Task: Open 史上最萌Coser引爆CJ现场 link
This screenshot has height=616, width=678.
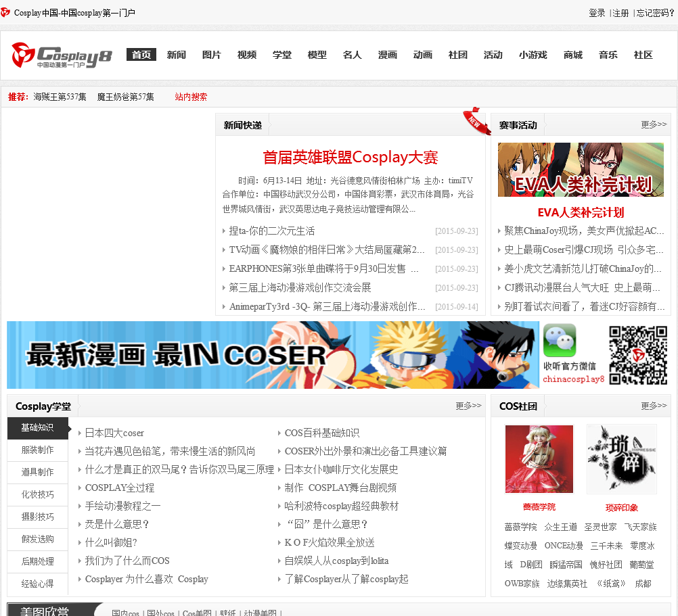Action: pyautogui.click(x=584, y=250)
